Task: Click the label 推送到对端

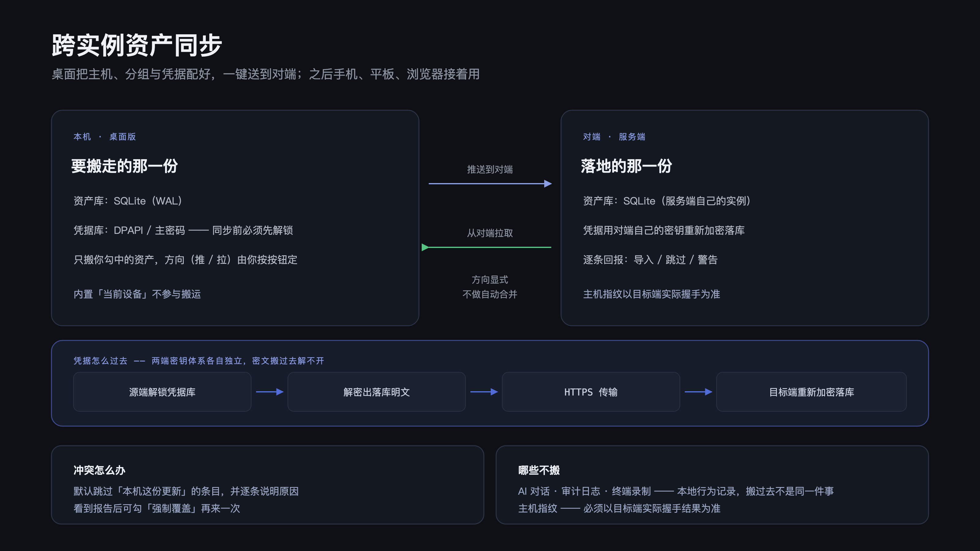Action: [x=490, y=170]
